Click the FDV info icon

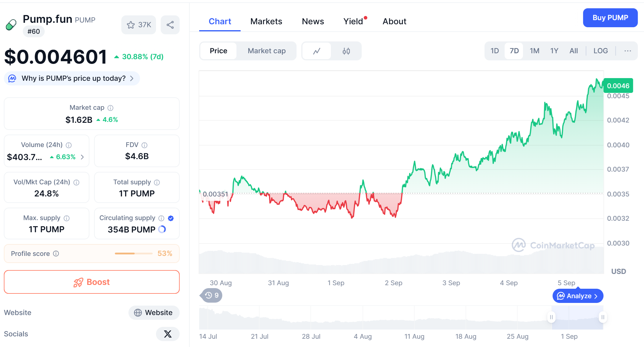point(144,145)
